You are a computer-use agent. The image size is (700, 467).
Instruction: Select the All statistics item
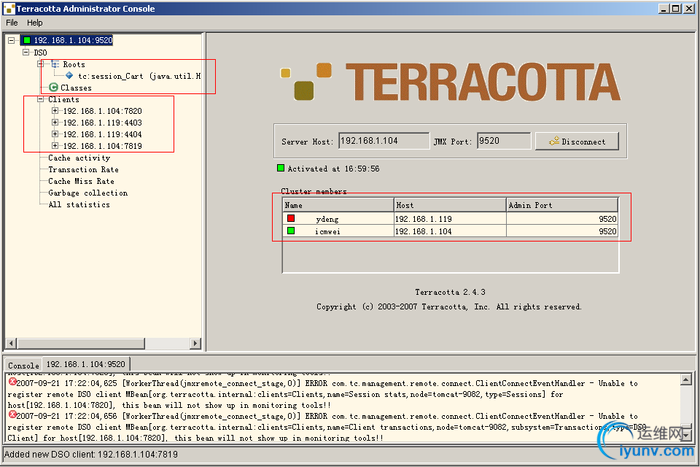[x=79, y=204]
